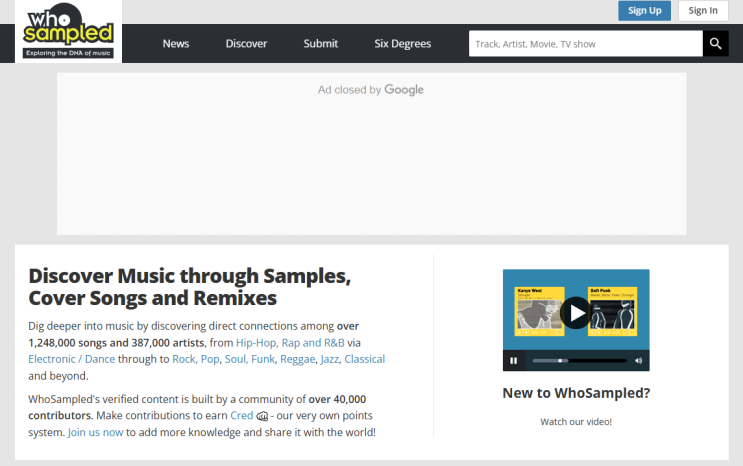Open the Classical genre link
Screen dimensions: 743x466
365,359
